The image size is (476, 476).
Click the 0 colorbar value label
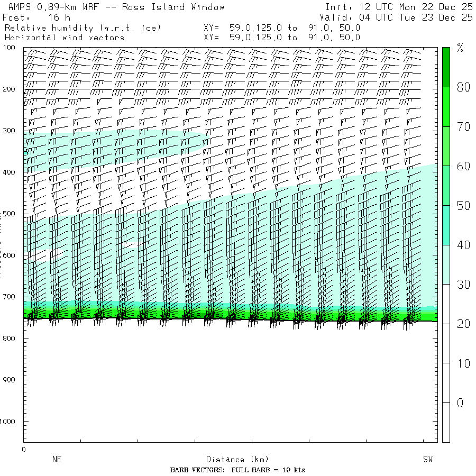click(x=460, y=403)
